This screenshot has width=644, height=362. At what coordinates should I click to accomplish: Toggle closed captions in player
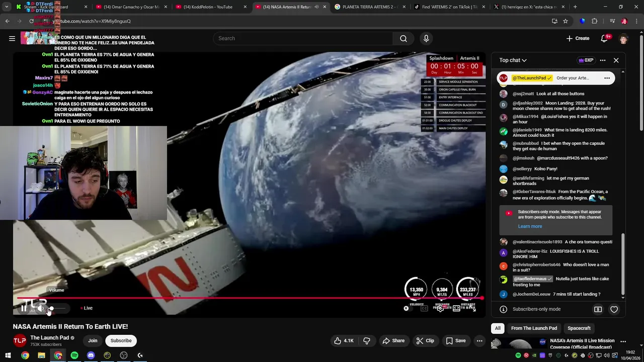424,308
